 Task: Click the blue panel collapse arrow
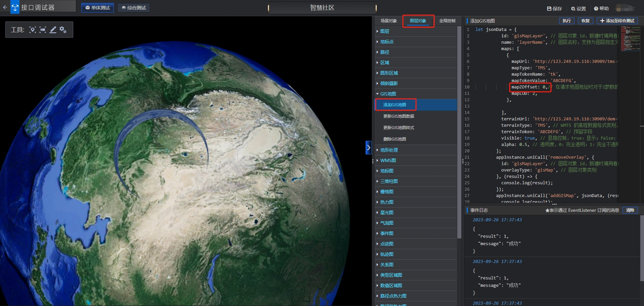368,148
